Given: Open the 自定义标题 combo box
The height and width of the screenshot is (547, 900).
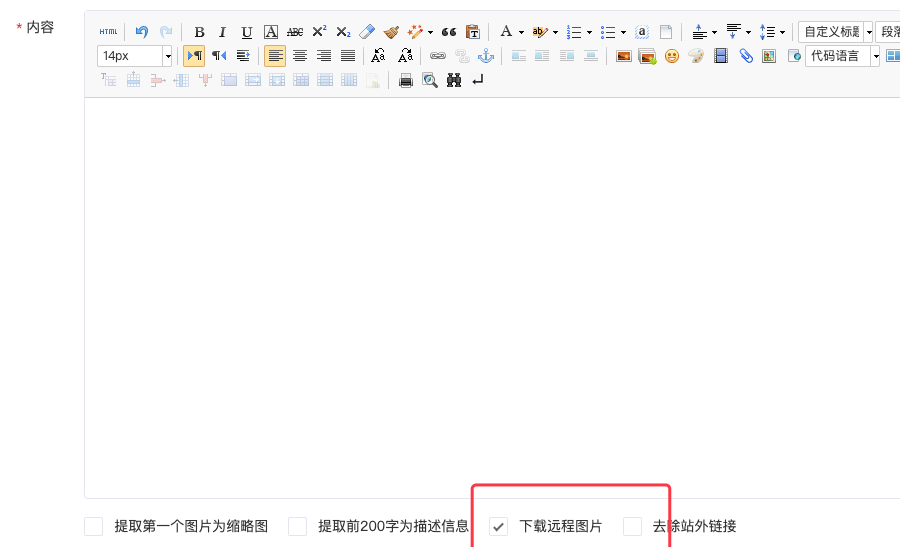Looking at the screenshot, I should pyautogui.click(x=836, y=32).
